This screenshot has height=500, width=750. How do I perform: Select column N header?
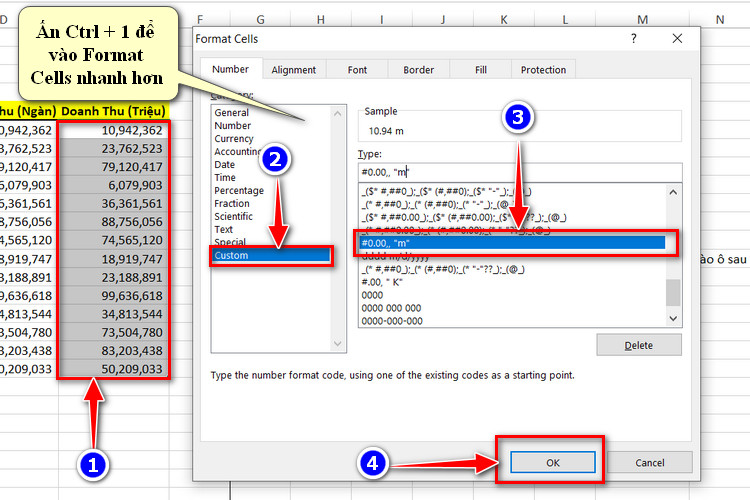719,20
